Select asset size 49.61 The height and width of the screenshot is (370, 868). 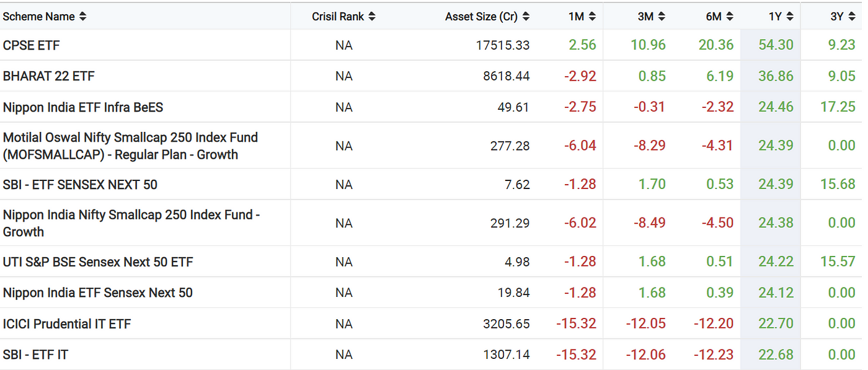tap(514, 107)
